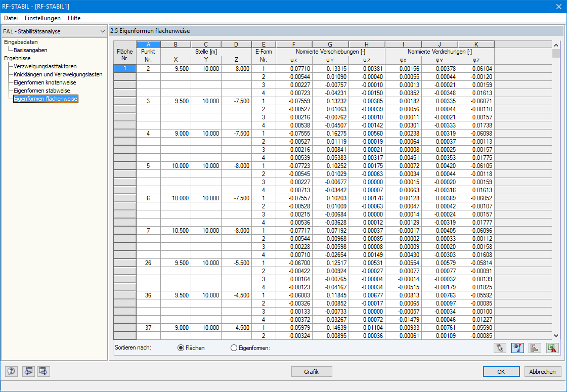Image resolution: width=567 pixels, height=392 pixels.
Task: Click Punkt Nr. cell 36
Action: (x=148, y=295)
